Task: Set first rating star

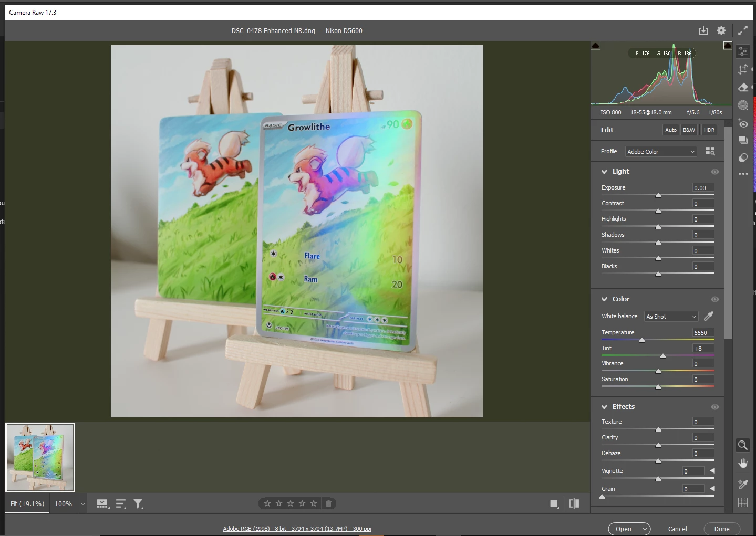Action: 267,503
